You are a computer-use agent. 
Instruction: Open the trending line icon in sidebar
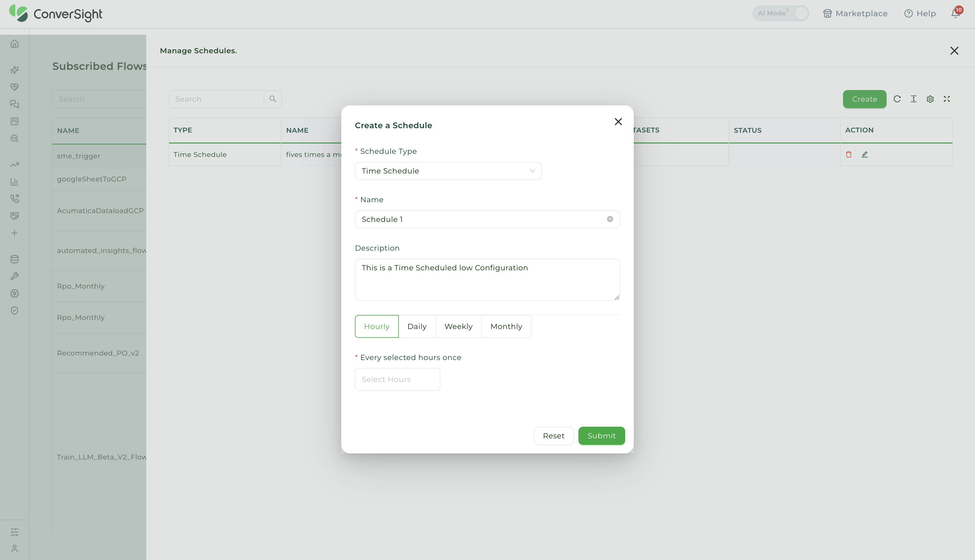15,165
